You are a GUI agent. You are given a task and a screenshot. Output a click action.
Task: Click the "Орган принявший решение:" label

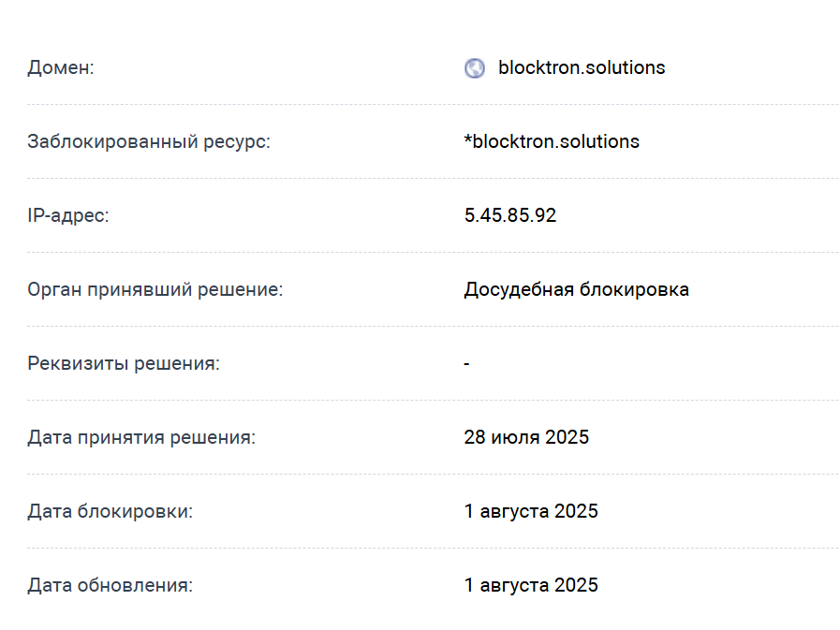[155, 290]
